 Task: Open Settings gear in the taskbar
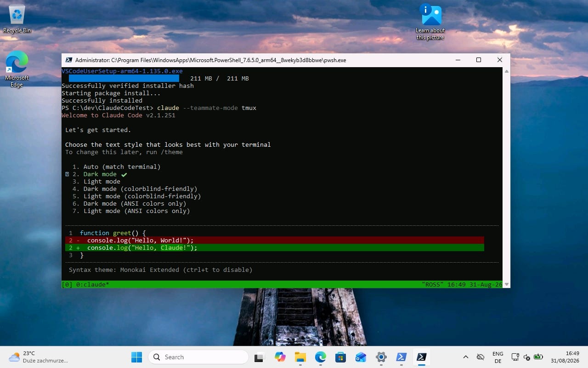(x=381, y=357)
